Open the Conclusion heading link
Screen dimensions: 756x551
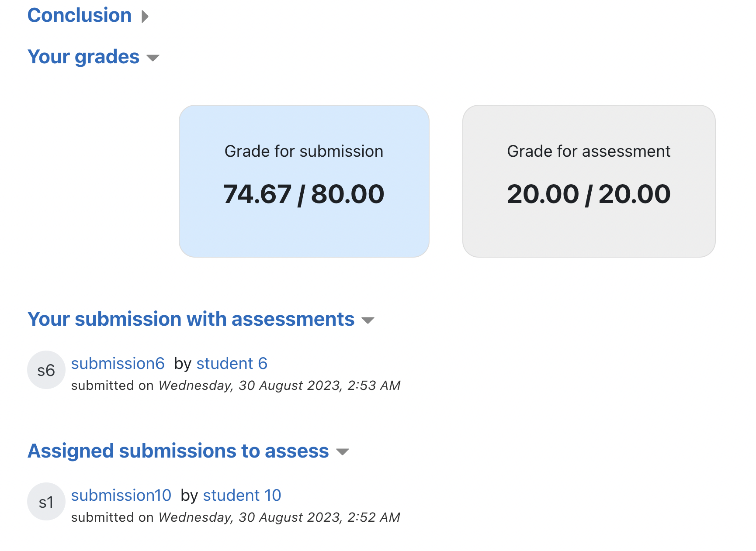pyautogui.click(x=80, y=15)
